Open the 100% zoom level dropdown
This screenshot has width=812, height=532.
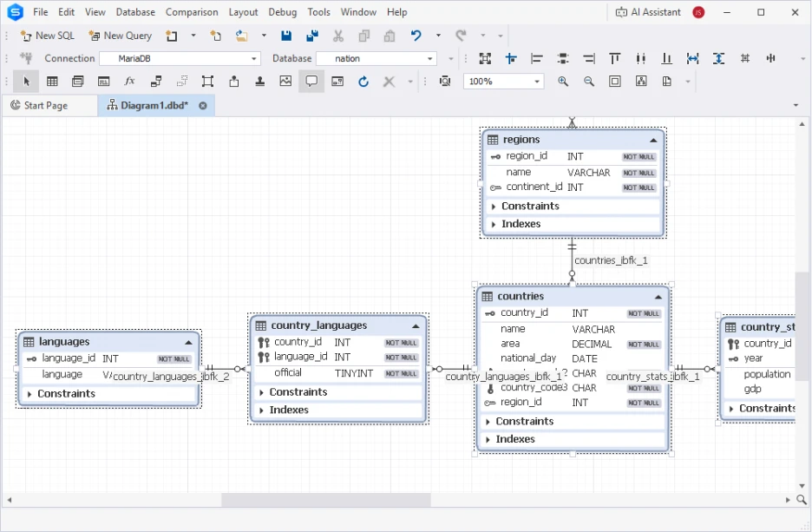pyautogui.click(x=537, y=82)
